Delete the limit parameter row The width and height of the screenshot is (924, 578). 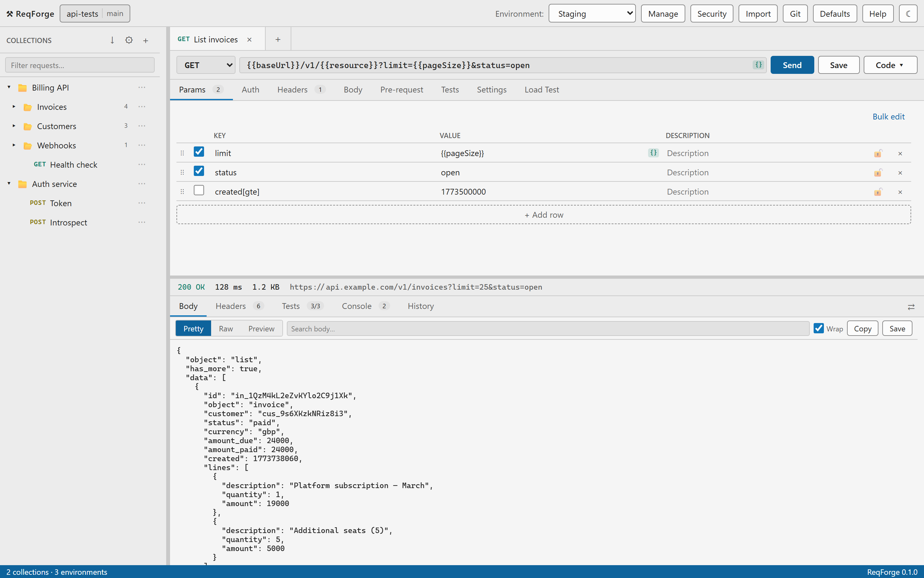coord(900,153)
